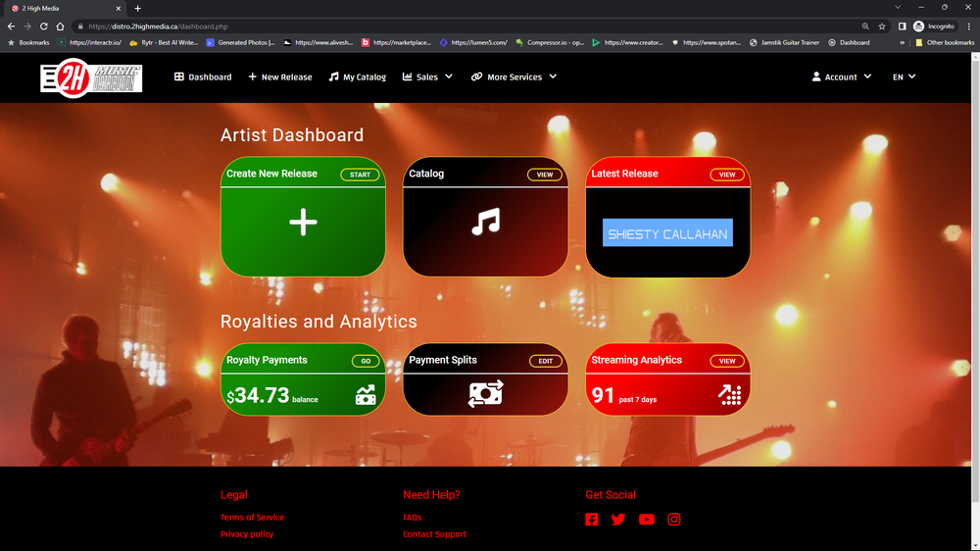
Task: Click the zoom magnifier icon in address bar
Action: click(865, 26)
